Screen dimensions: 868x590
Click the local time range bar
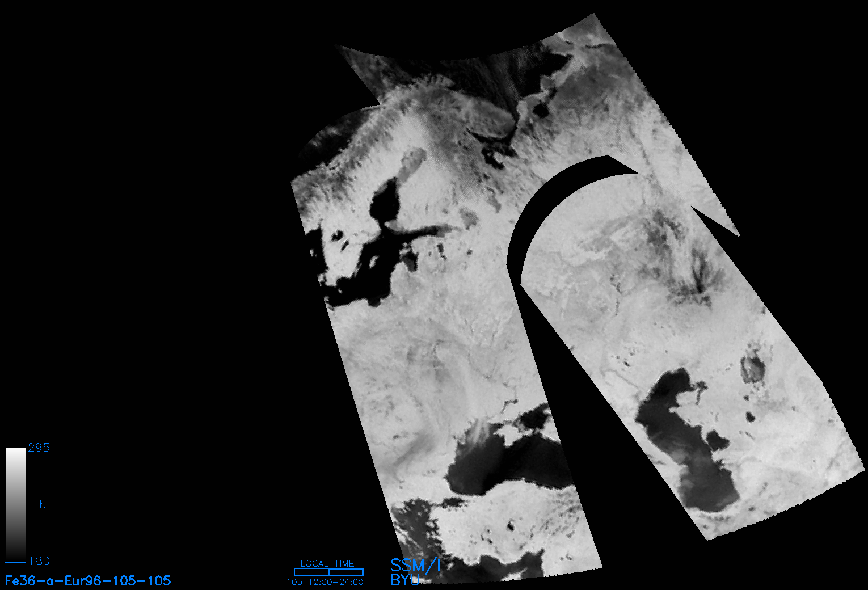(329, 572)
